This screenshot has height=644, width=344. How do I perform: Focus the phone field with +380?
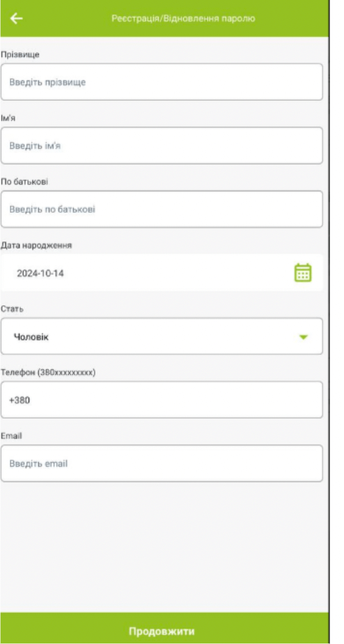pos(162,400)
